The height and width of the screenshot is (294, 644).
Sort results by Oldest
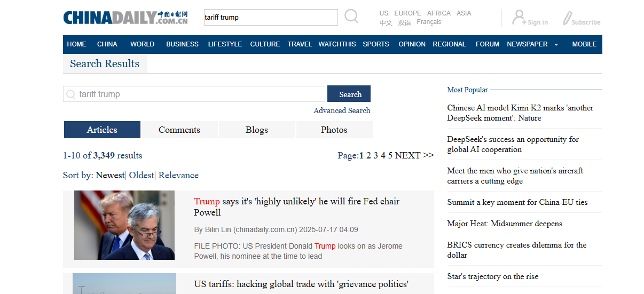pos(141,175)
